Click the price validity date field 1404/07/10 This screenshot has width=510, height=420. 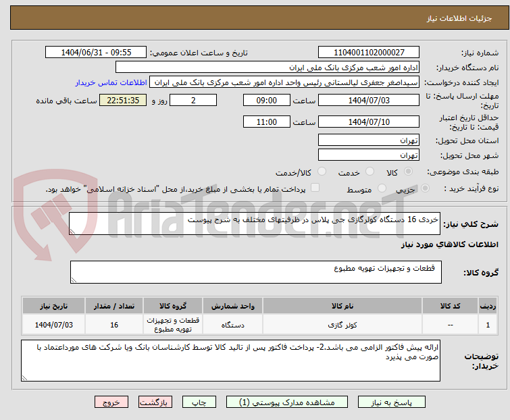pyautogui.click(x=369, y=122)
